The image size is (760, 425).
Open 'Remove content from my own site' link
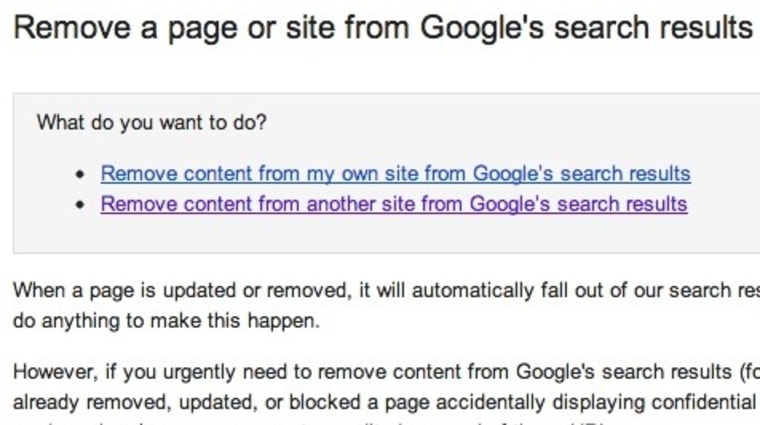(x=395, y=174)
